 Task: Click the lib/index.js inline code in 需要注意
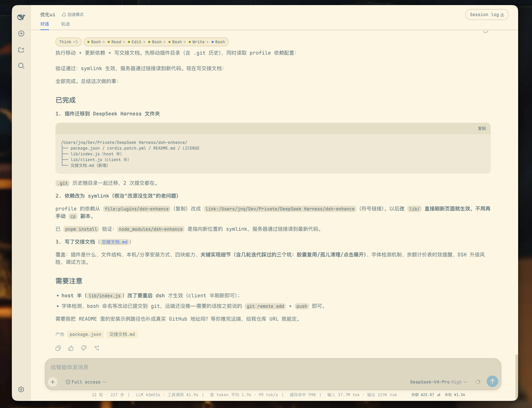coord(104,296)
